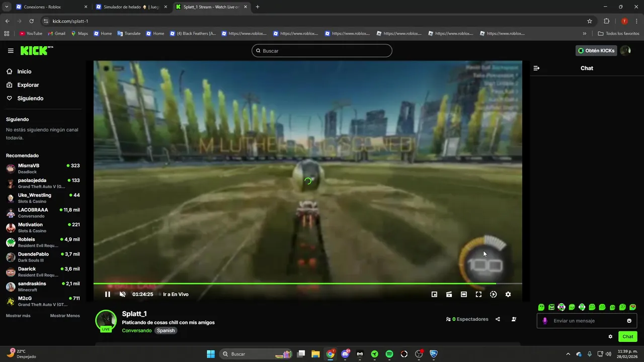
Task: Show more bookmarks chevron
Action: click(584, 34)
